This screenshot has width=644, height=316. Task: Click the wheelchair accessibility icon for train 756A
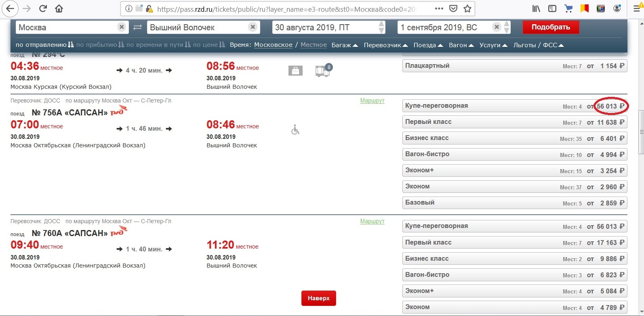pos(295,130)
